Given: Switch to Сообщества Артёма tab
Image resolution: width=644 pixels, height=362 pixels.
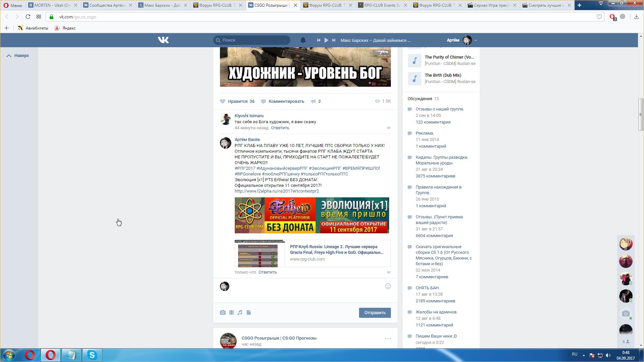Looking at the screenshot, I should point(107,5).
